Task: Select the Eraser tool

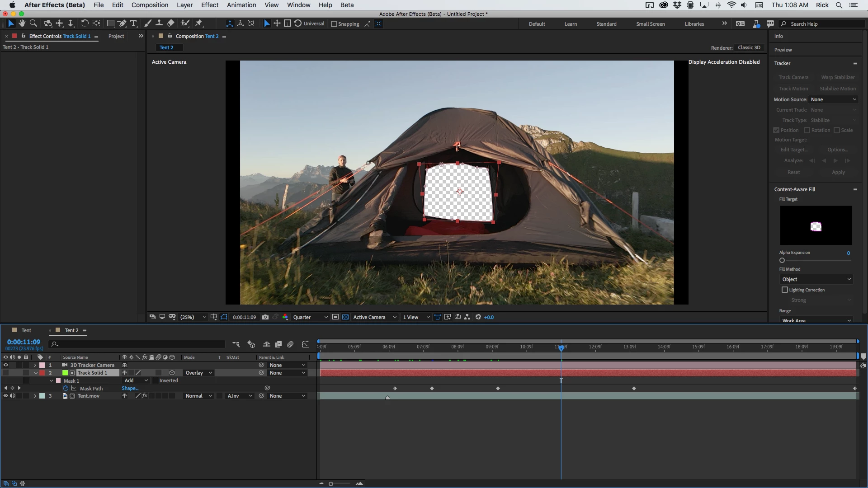Action: coord(170,23)
